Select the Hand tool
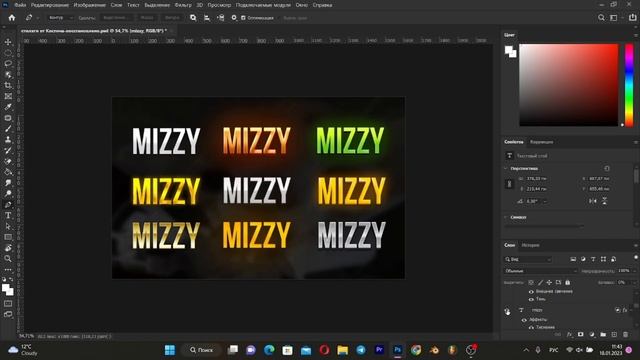The image size is (640, 360). [8, 248]
